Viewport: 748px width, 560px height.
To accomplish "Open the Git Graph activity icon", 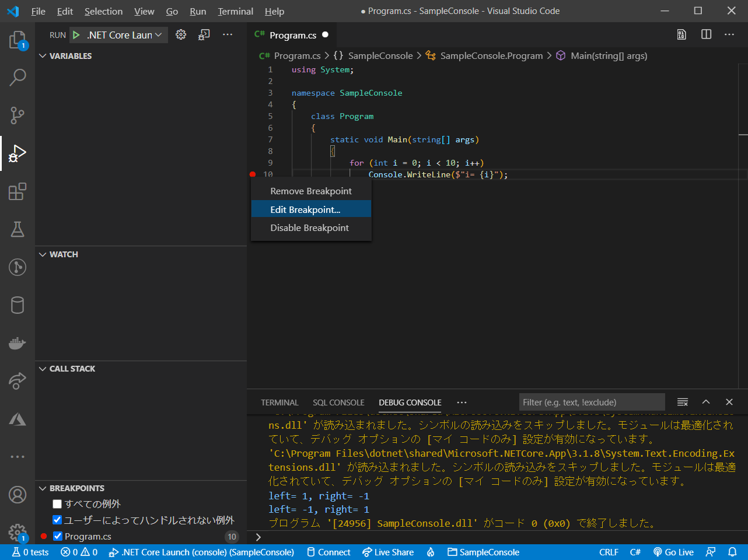I will pos(18,267).
